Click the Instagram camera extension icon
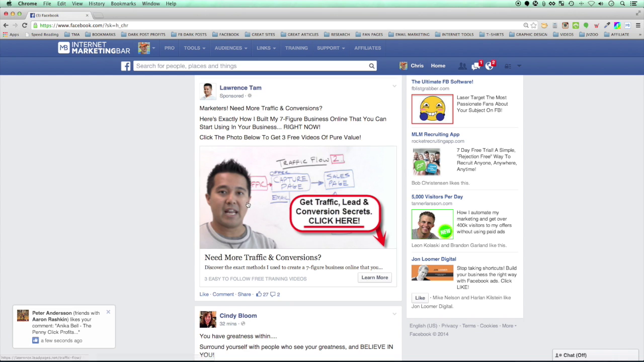Viewport: 644px width, 362px height. point(565,25)
